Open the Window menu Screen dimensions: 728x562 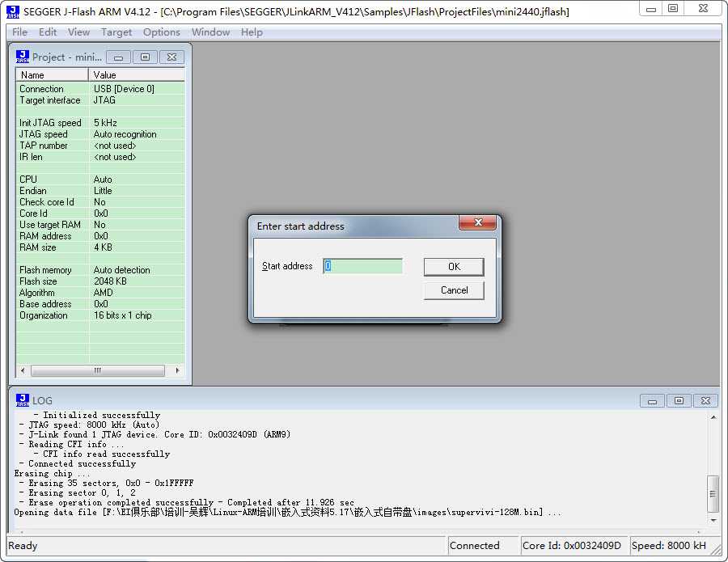point(211,32)
